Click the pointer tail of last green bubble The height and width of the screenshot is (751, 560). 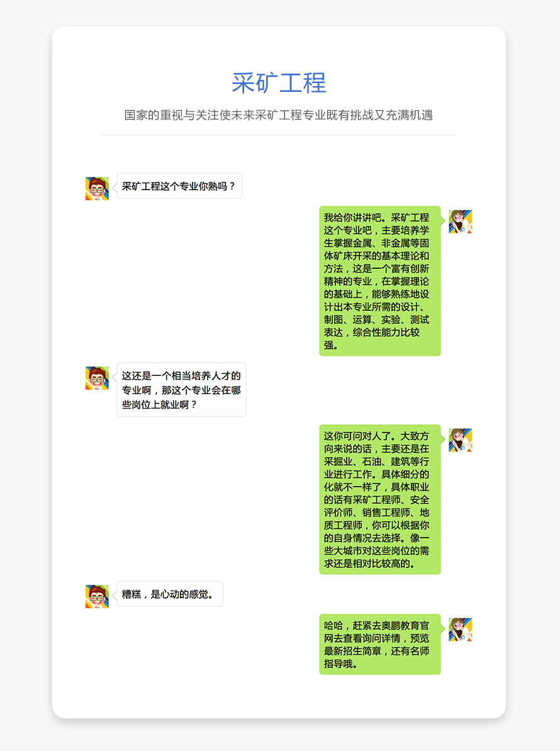pyautogui.click(x=443, y=628)
